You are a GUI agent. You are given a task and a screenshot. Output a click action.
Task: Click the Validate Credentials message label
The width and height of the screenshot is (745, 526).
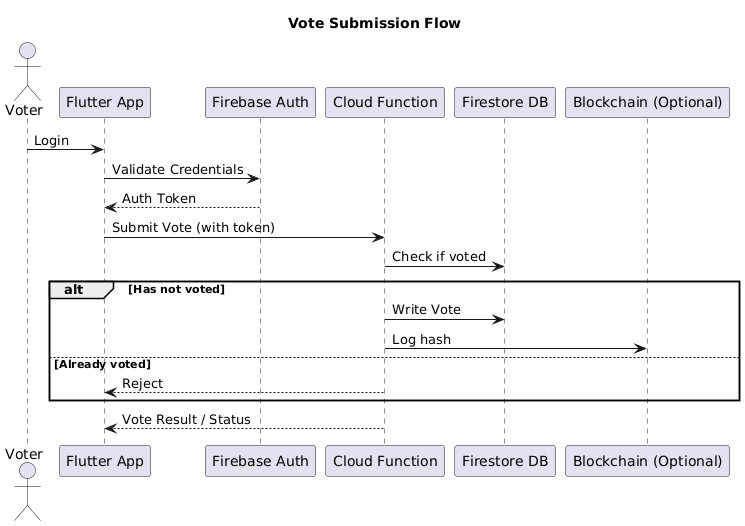coord(177,170)
